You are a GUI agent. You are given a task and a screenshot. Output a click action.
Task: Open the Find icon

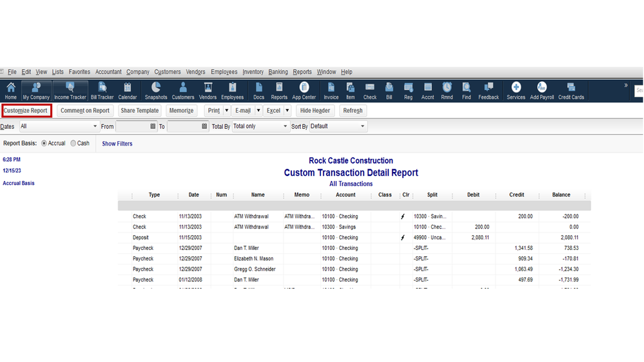pyautogui.click(x=467, y=91)
